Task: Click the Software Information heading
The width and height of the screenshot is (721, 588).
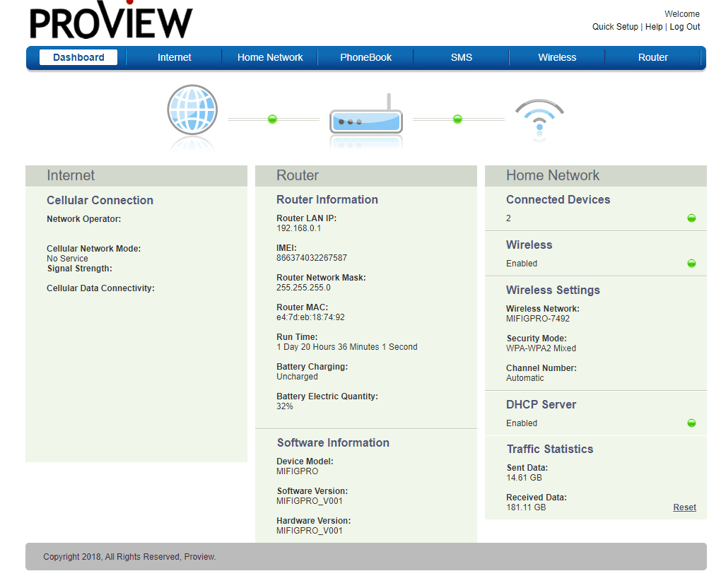Action: coord(333,442)
